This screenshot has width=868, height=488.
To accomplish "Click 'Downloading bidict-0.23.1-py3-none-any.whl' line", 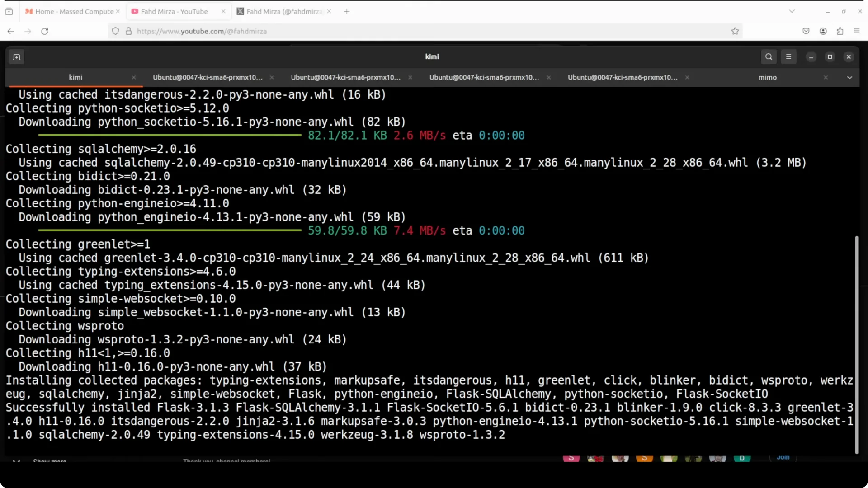I will pyautogui.click(x=183, y=190).
